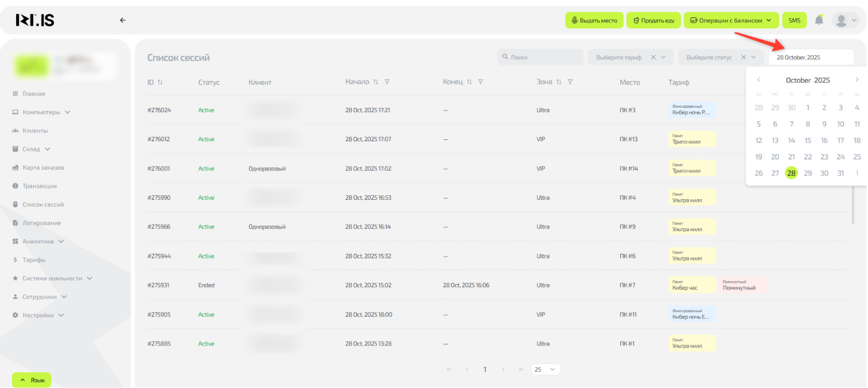Go to next month in calendar
868x388 pixels.
pos(857,80)
